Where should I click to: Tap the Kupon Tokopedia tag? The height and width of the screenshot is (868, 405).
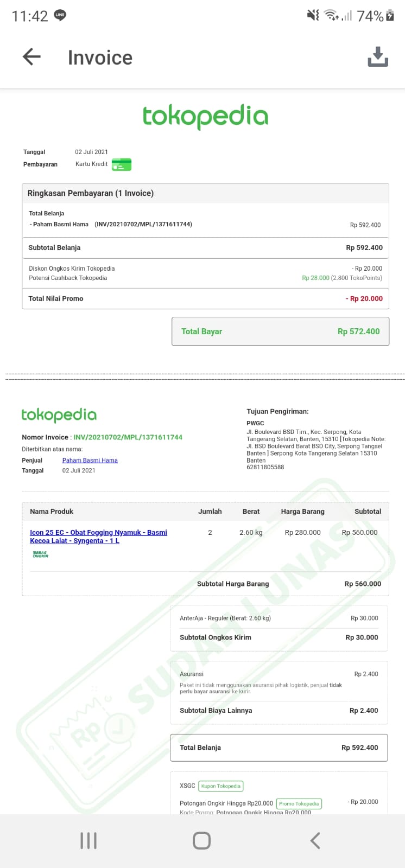pos(220,786)
